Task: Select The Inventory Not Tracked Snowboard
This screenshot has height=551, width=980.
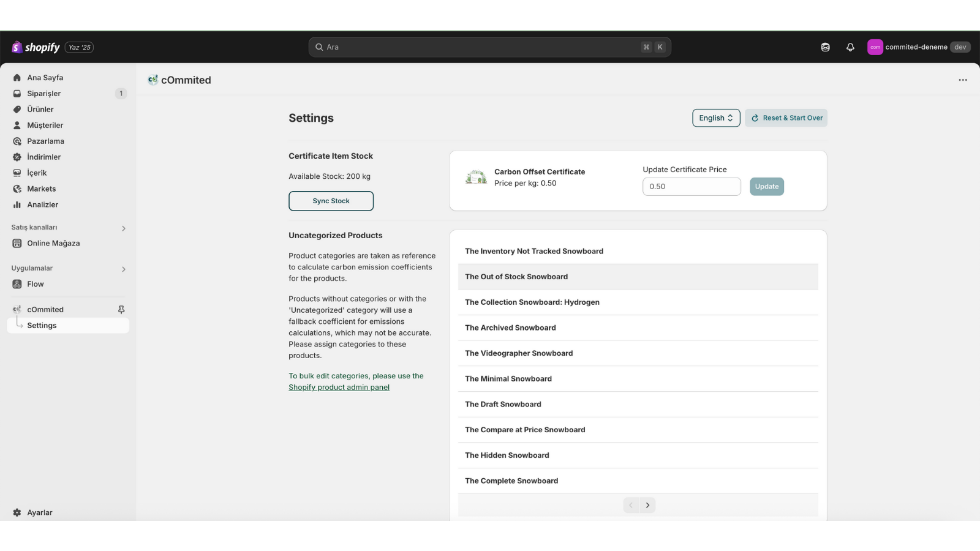Action: pos(638,252)
